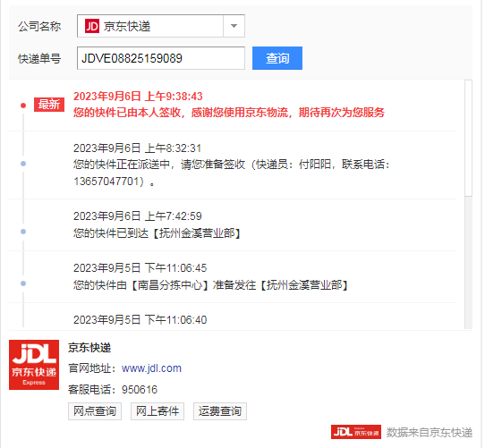Viewport: 485px width, 448px height.
Task: Click the small JDL logo at bottom right
Action: click(x=356, y=432)
